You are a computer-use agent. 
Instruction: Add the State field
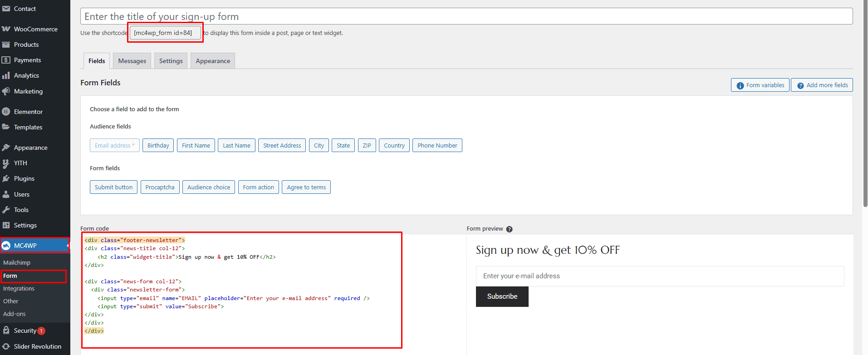[x=343, y=145]
